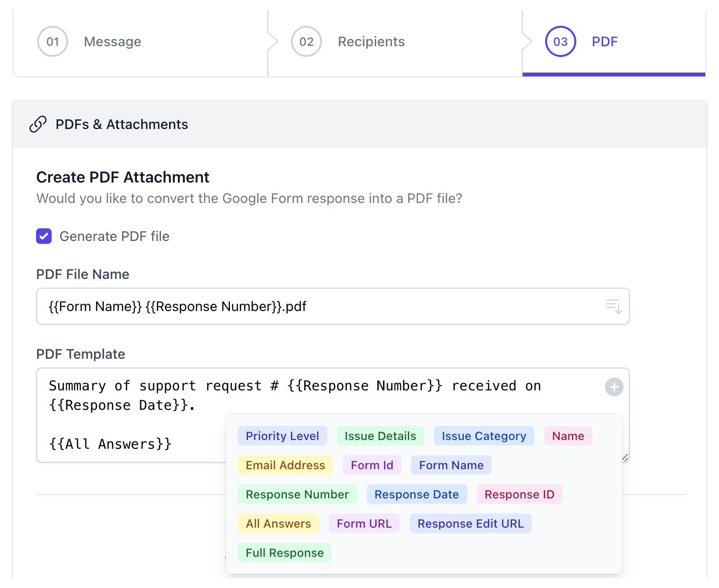Click the resize handle on the template box
719x588 pixels.
tap(626, 458)
